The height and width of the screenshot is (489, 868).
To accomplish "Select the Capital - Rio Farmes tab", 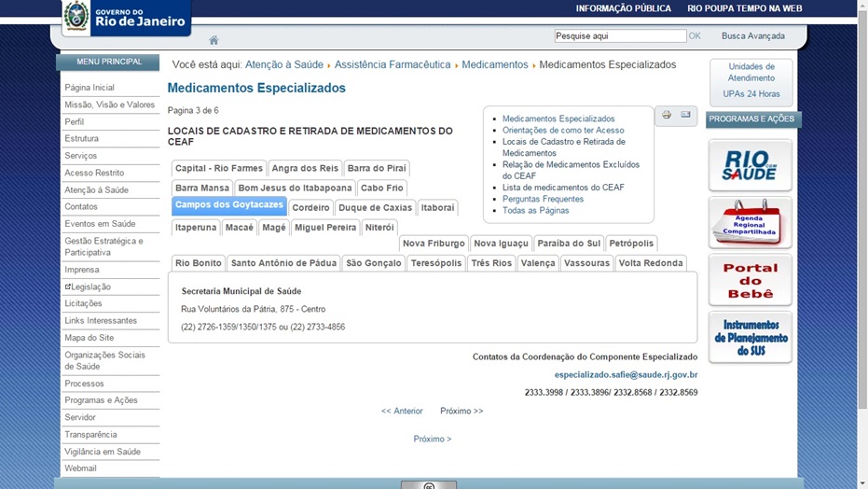I will click(219, 169).
